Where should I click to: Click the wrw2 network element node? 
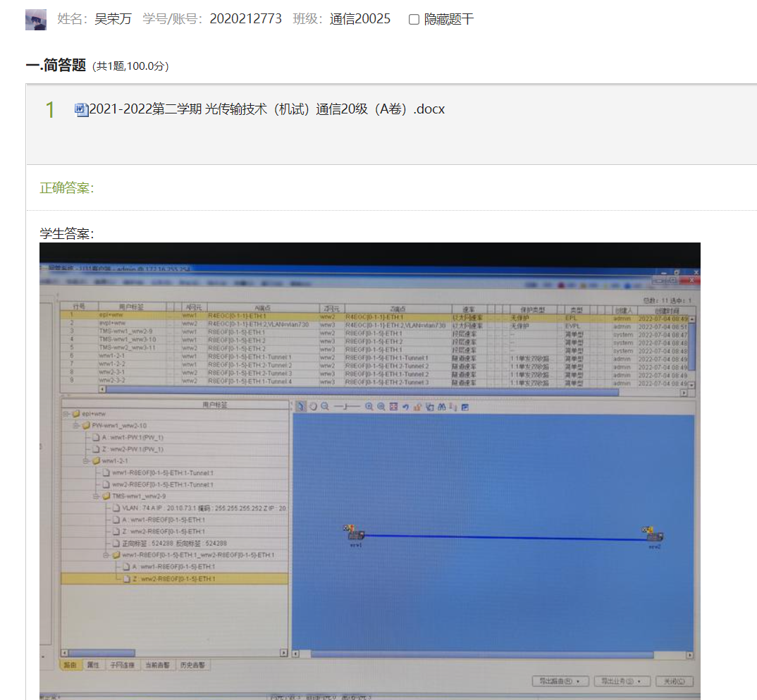(655, 536)
